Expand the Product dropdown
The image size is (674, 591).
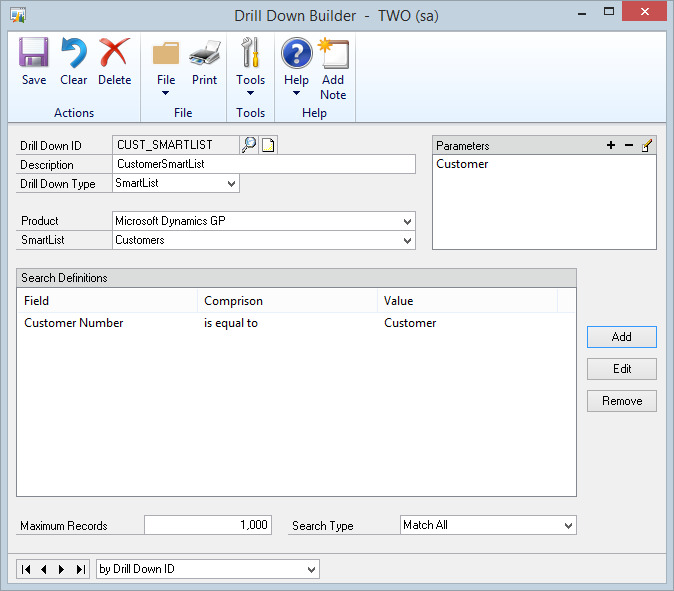point(407,221)
